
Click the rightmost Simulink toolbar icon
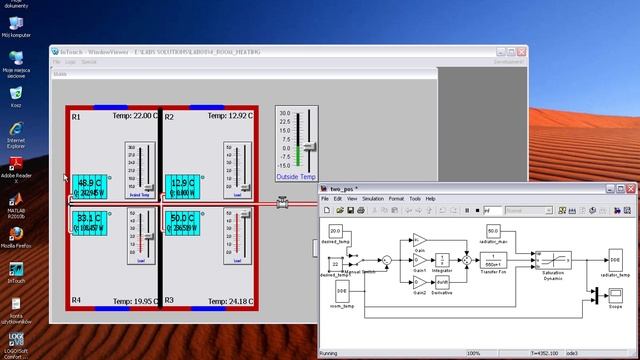[x=627, y=211]
